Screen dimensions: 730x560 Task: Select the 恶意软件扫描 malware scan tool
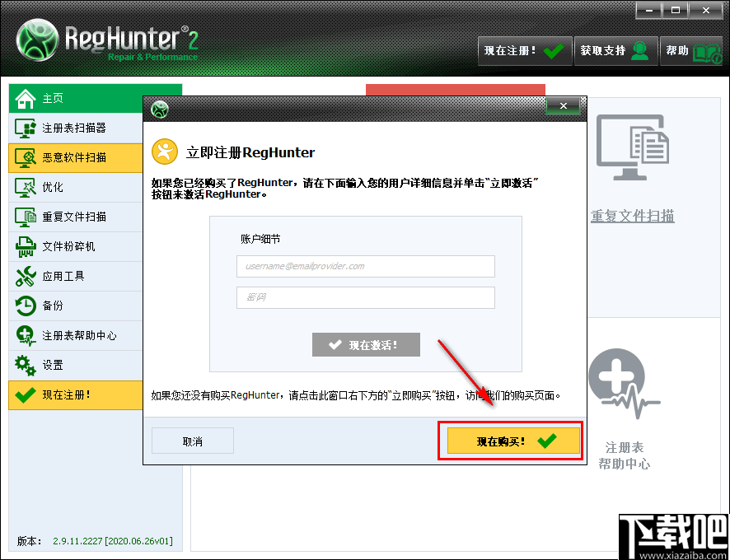(x=74, y=157)
